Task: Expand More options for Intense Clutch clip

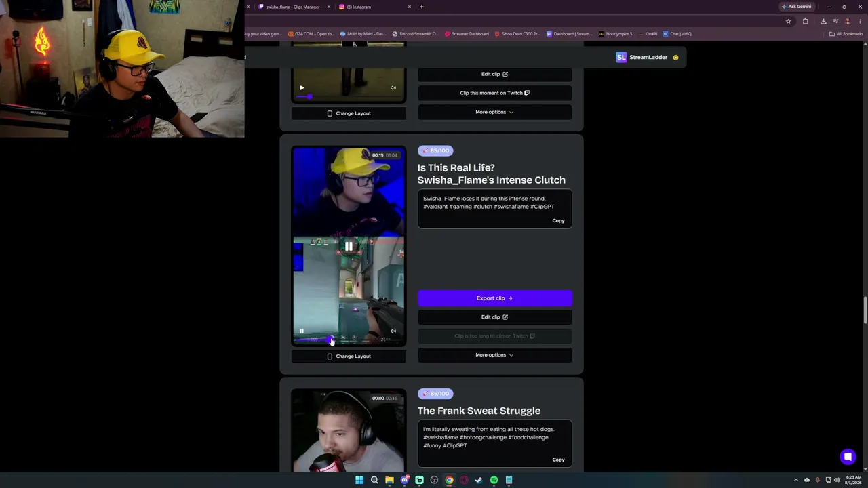Action: click(494, 355)
